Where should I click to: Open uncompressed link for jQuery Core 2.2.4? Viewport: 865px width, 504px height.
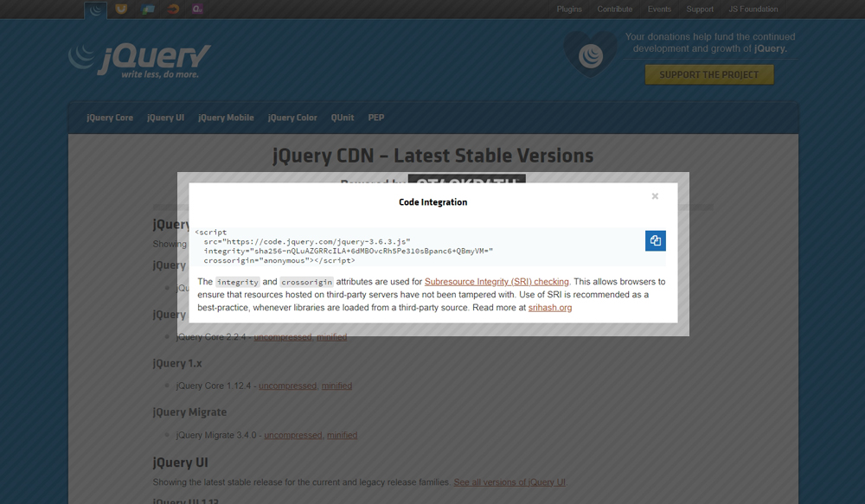click(x=283, y=337)
